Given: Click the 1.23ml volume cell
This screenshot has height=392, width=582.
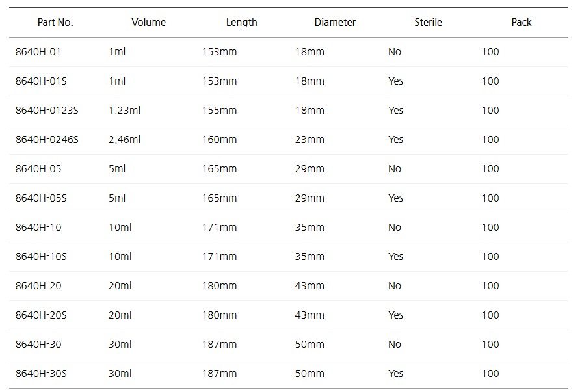Looking at the screenshot, I should click(125, 111).
